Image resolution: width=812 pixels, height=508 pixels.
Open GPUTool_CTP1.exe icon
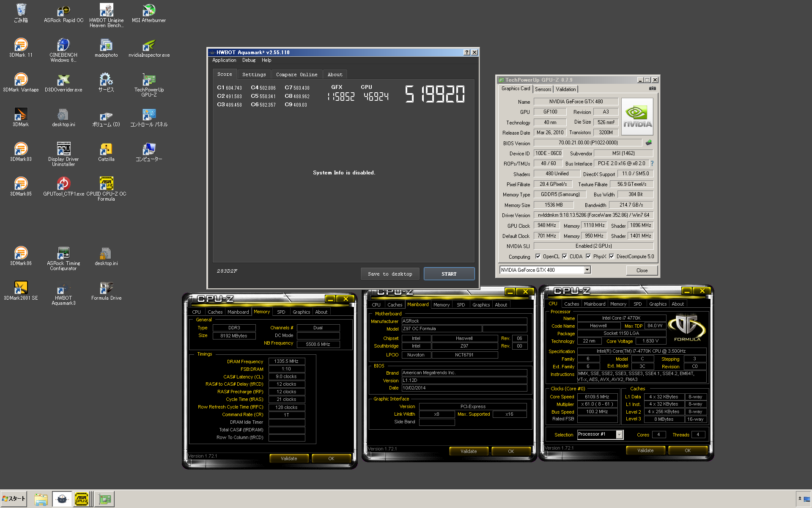pyautogui.click(x=63, y=186)
